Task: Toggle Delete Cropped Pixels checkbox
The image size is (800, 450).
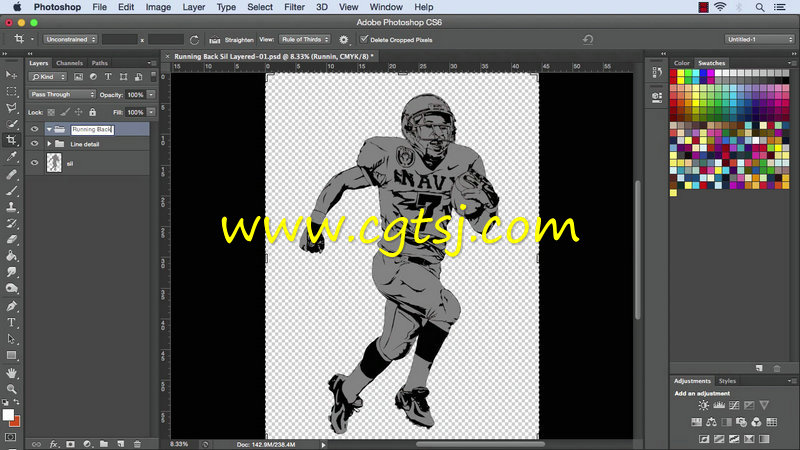Action: pyautogui.click(x=364, y=39)
